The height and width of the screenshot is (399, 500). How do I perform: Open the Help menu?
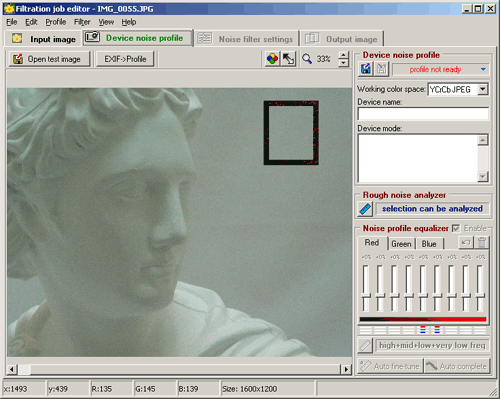point(129,22)
